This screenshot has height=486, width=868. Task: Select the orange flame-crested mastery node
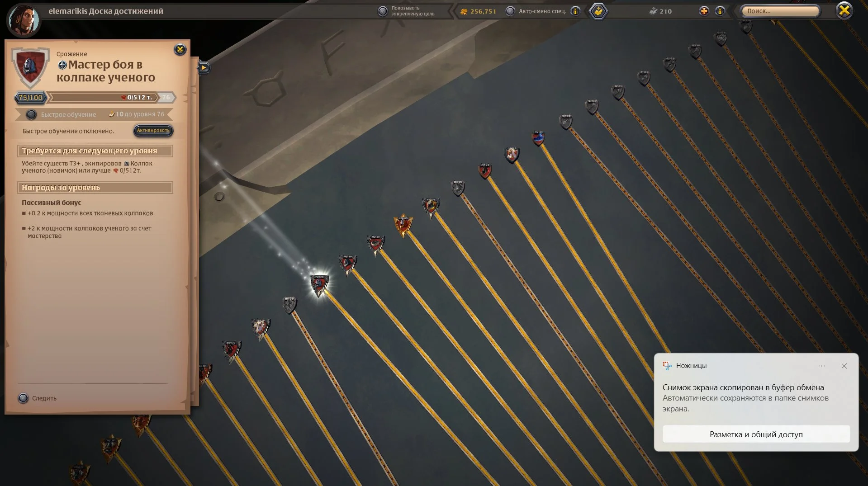pyautogui.click(x=403, y=225)
